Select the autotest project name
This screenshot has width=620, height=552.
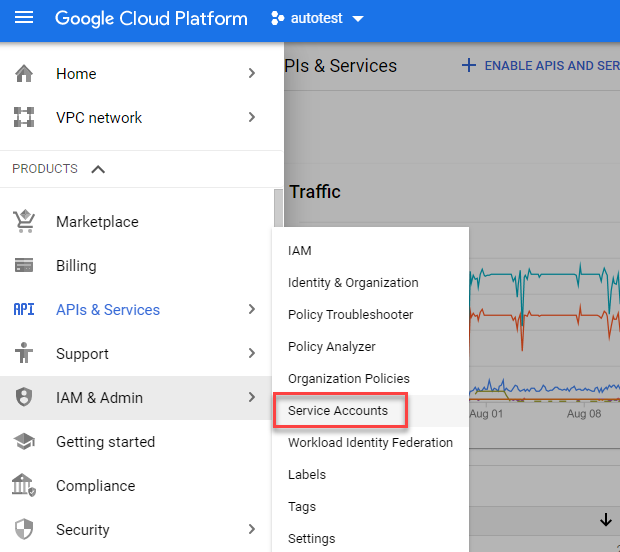point(316,18)
